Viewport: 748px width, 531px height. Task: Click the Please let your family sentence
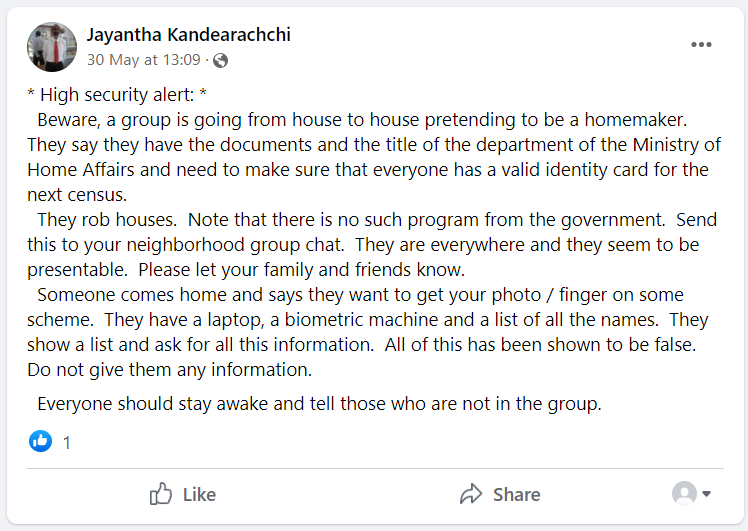point(301,270)
